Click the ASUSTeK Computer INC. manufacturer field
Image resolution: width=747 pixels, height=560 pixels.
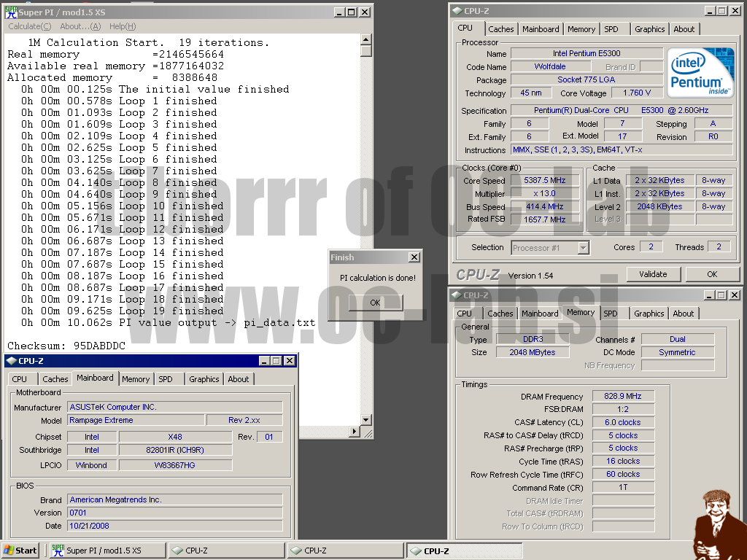point(175,407)
